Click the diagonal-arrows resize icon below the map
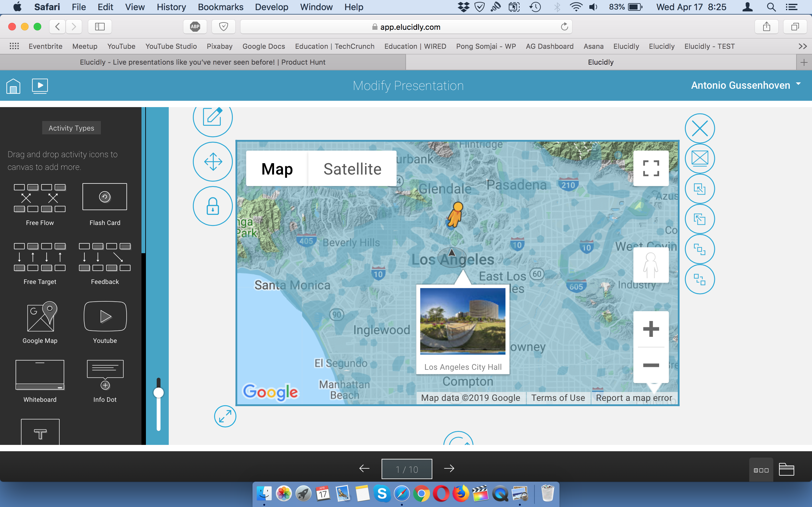Viewport: 812px width, 507px height. pos(225,416)
